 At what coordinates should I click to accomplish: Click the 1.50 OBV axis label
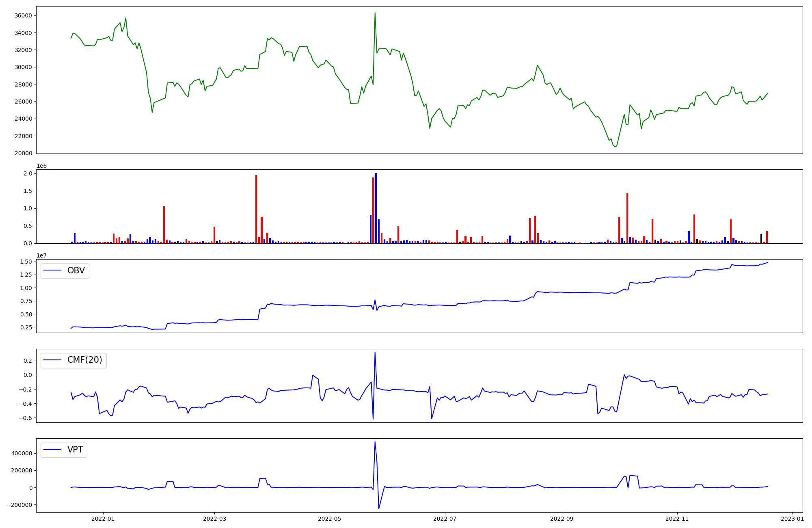pyautogui.click(x=26, y=262)
